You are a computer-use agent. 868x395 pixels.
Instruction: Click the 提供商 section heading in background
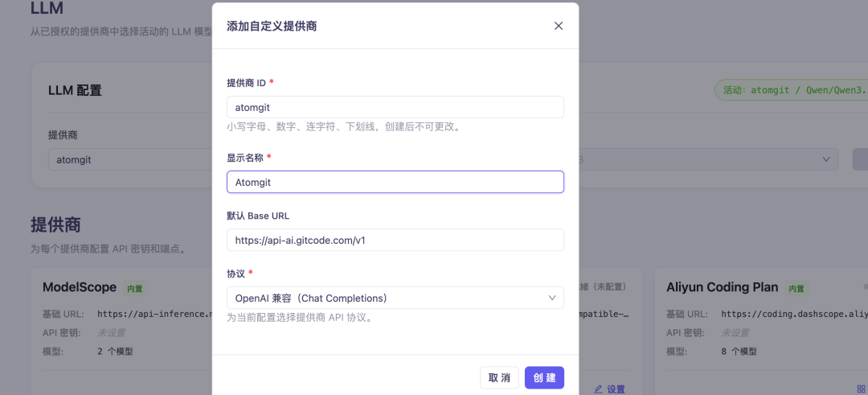pyautogui.click(x=55, y=225)
